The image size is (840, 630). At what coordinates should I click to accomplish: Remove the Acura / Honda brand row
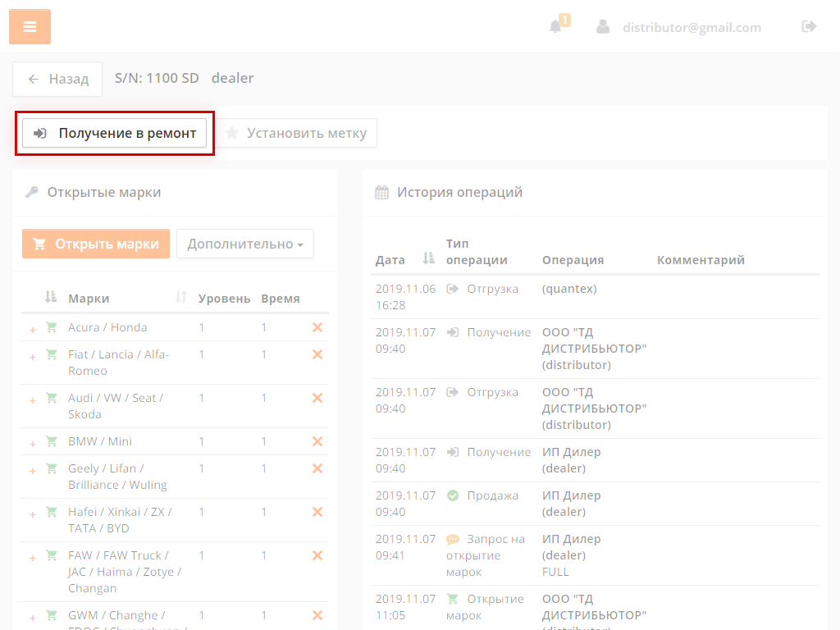coord(317,327)
